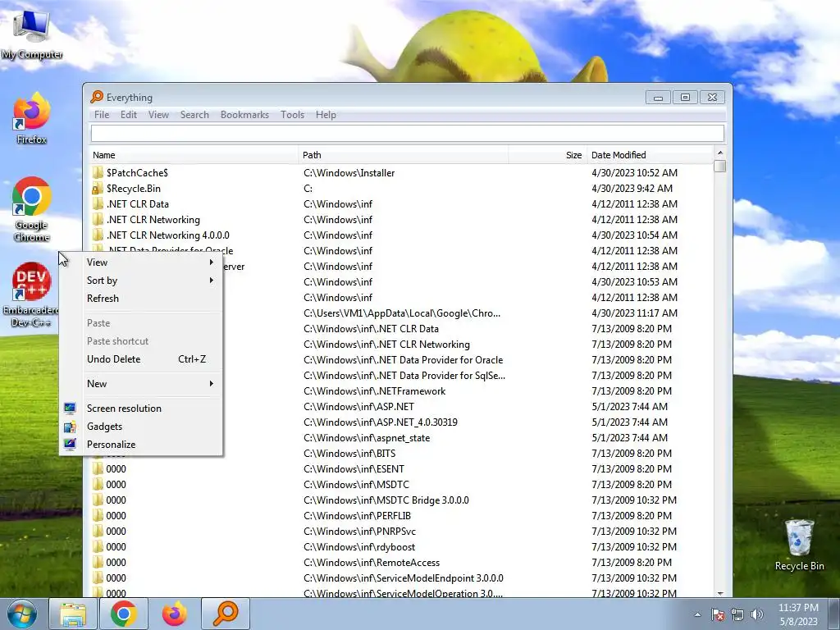
Task: Sort results by the Size column header
Action: pos(547,155)
